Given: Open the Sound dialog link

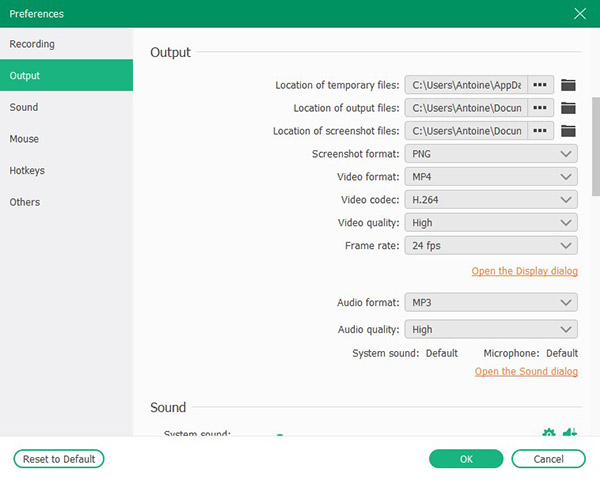Looking at the screenshot, I should click(x=526, y=371).
